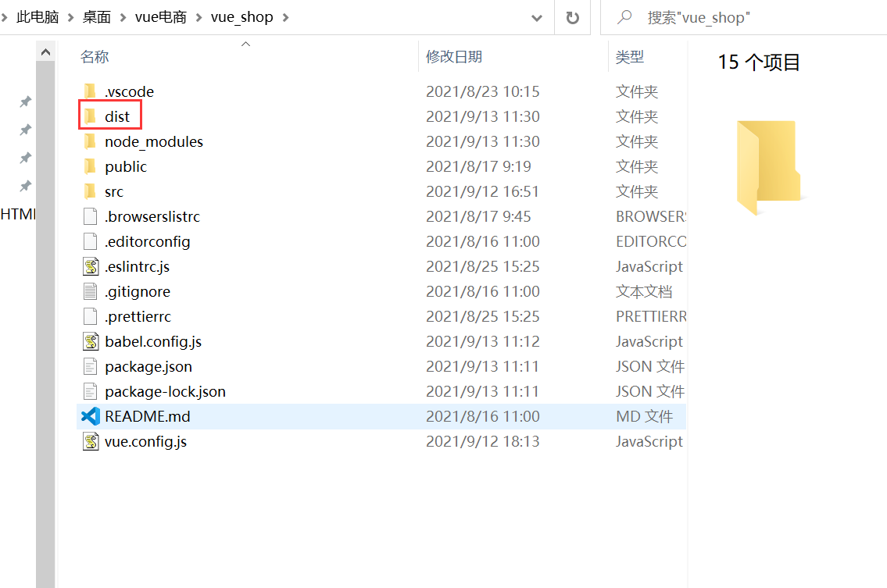Sort files by 名称 column header
This screenshot has height=588, width=887.
tap(95, 57)
